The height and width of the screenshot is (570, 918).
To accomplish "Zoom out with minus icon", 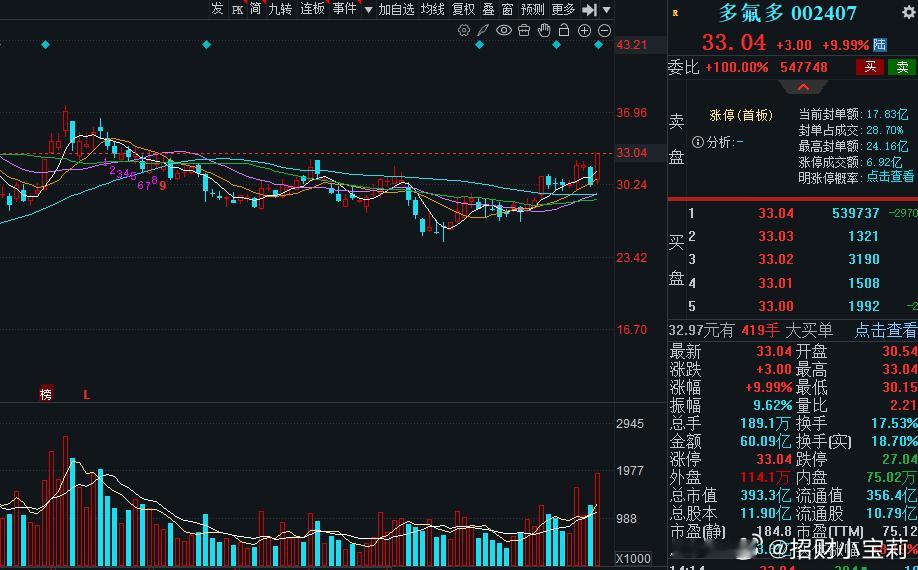I will coord(605,31).
